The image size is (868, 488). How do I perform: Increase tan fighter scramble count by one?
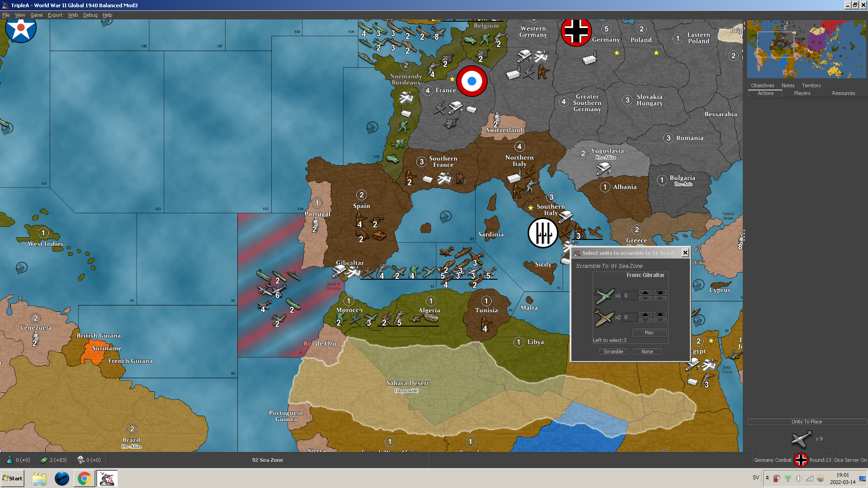coord(645,314)
